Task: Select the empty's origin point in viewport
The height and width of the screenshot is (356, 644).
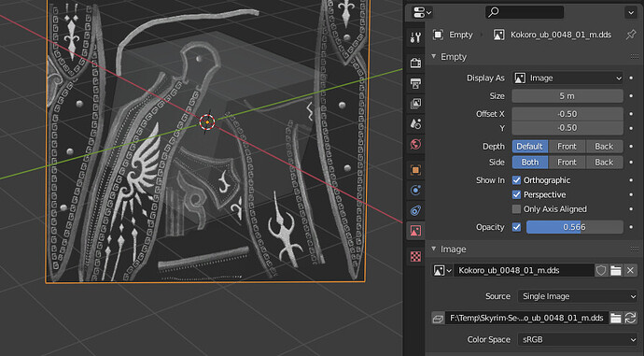Action: click(207, 122)
